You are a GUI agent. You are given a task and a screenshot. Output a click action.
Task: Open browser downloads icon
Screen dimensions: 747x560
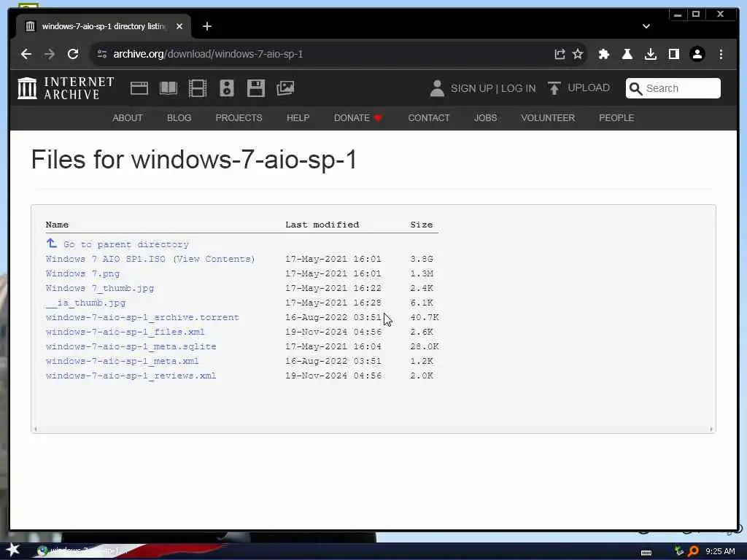pyautogui.click(x=650, y=54)
